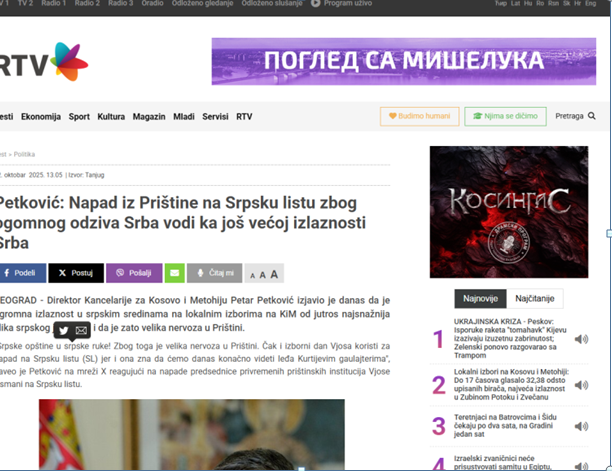Open the Servisi navigation menu

pyautogui.click(x=215, y=117)
